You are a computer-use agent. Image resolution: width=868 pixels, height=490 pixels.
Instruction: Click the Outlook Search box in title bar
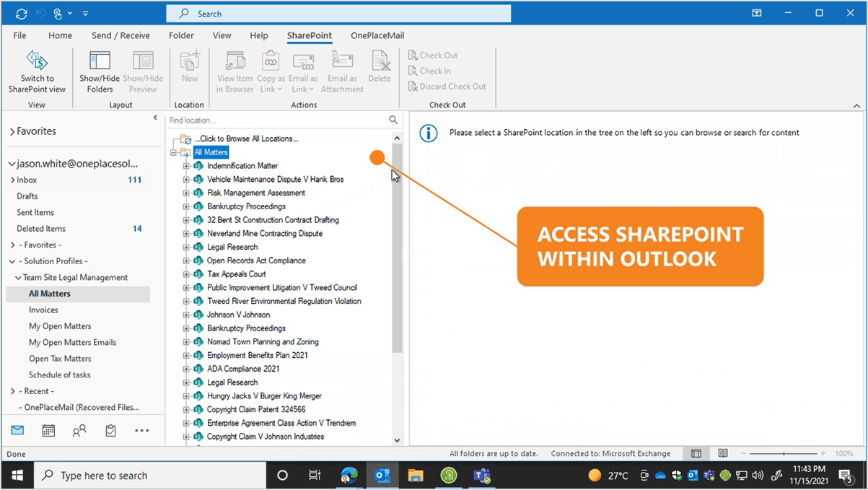click(x=338, y=13)
